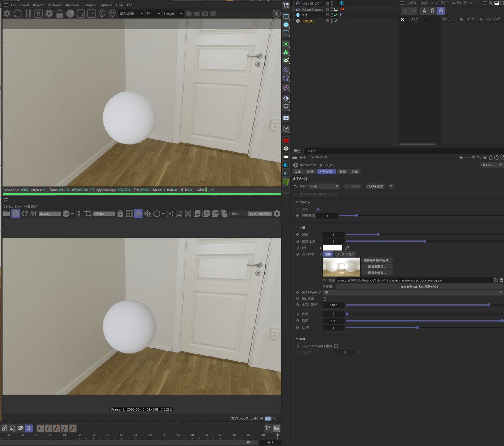Image resolution: width=504 pixels, height=446 pixels.
Task: Open the search icon in take manager header
Action: pos(491,3)
